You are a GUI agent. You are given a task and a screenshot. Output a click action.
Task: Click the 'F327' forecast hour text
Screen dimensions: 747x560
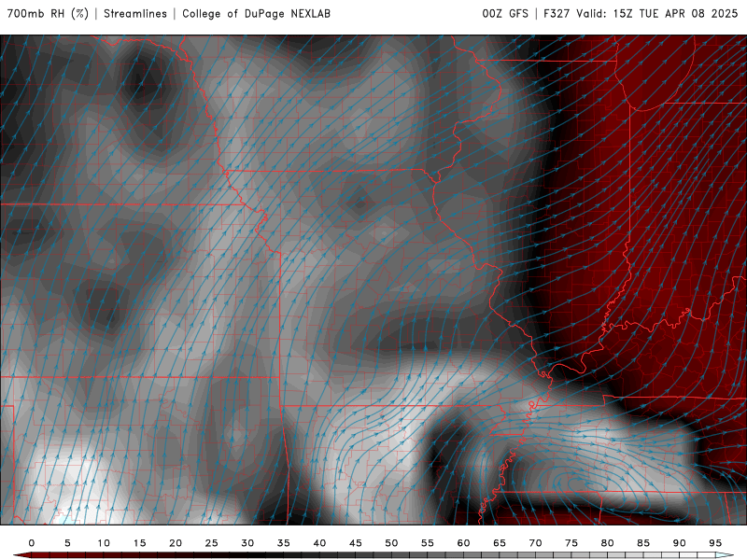click(x=557, y=14)
